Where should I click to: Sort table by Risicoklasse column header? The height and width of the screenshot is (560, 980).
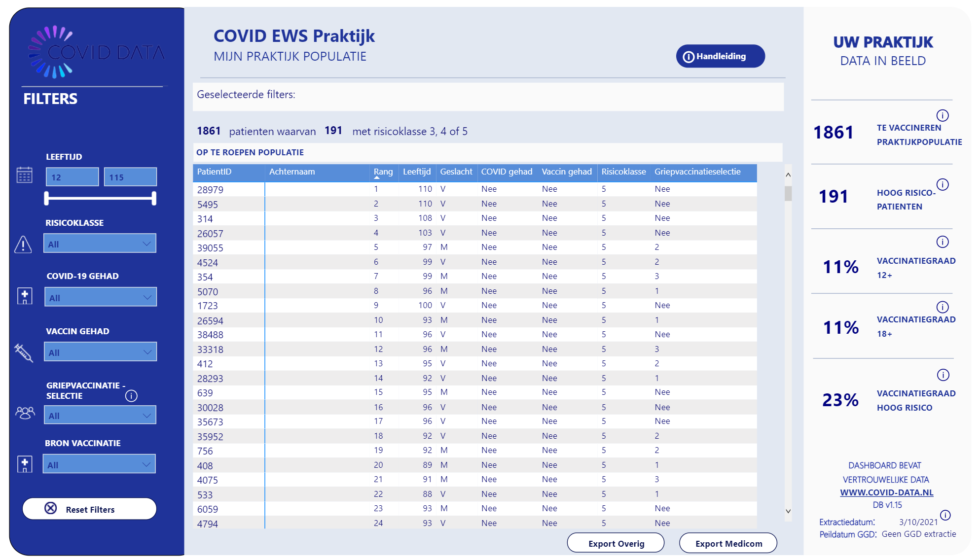click(623, 172)
